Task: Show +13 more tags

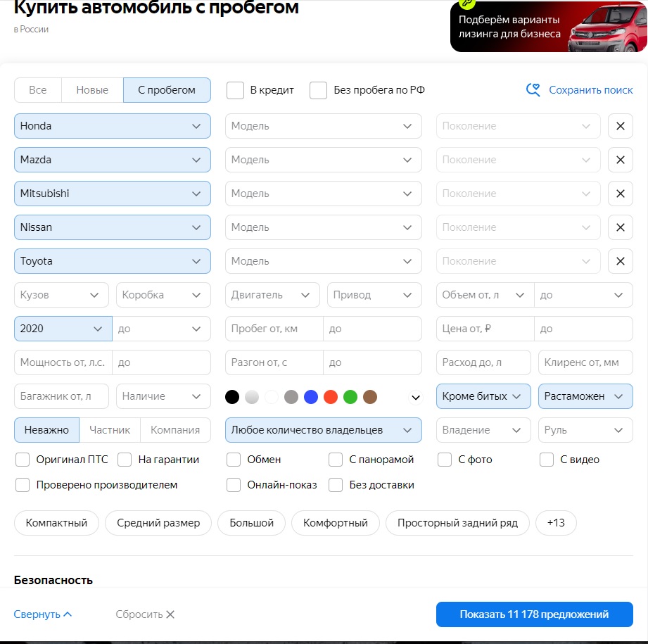Action: click(556, 523)
